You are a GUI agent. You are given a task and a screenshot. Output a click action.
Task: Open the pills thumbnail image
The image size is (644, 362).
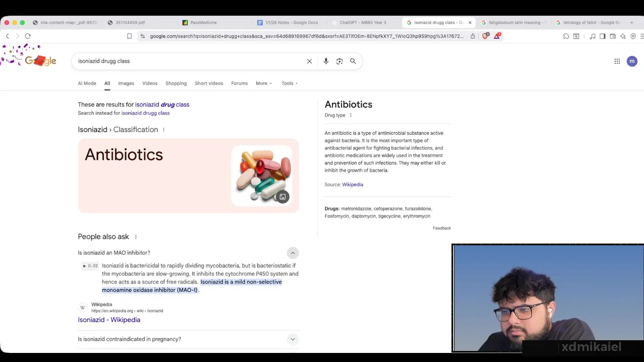(x=262, y=175)
